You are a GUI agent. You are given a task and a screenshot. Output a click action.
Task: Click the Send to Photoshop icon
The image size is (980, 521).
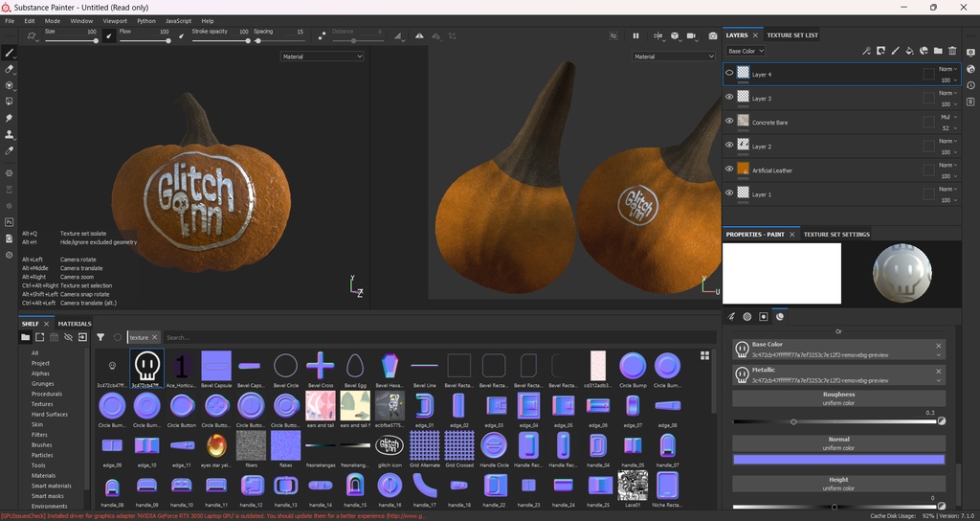[9, 222]
